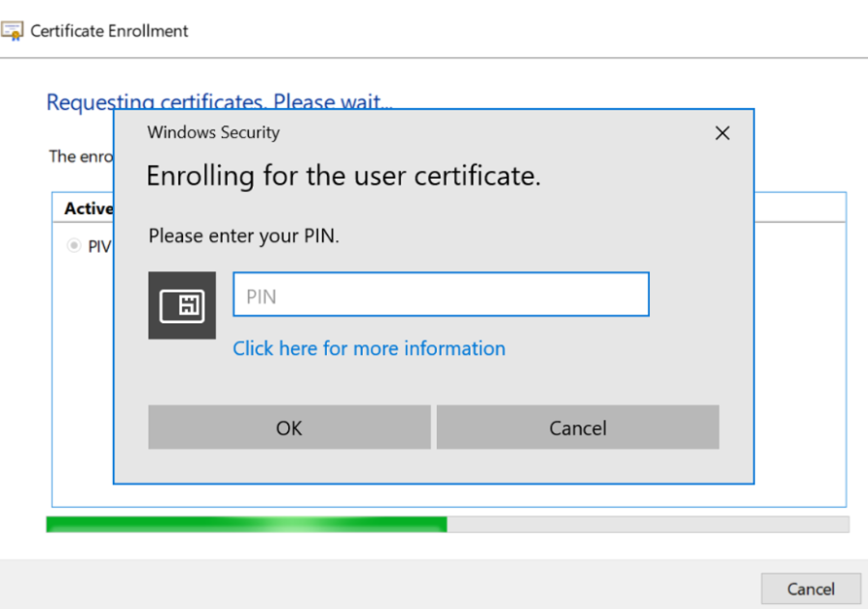Cancel the Windows Security PIN prompt
Screen dimensions: 868x609
pos(577,428)
